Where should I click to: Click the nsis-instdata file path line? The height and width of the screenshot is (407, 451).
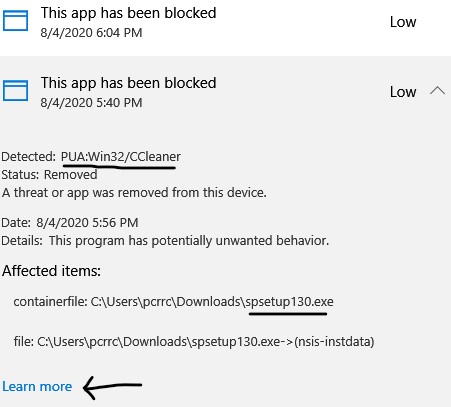[194, 342]
